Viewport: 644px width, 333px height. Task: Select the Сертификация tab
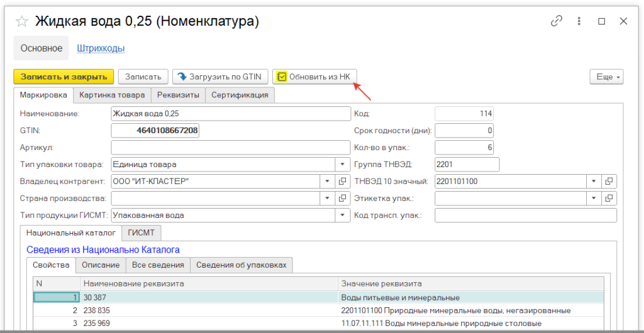point(240,95)
